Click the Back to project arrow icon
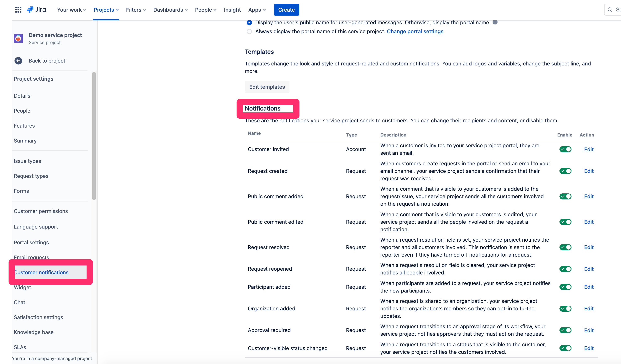This screenshot has width=621, height=364. click(x=18, y=61)
